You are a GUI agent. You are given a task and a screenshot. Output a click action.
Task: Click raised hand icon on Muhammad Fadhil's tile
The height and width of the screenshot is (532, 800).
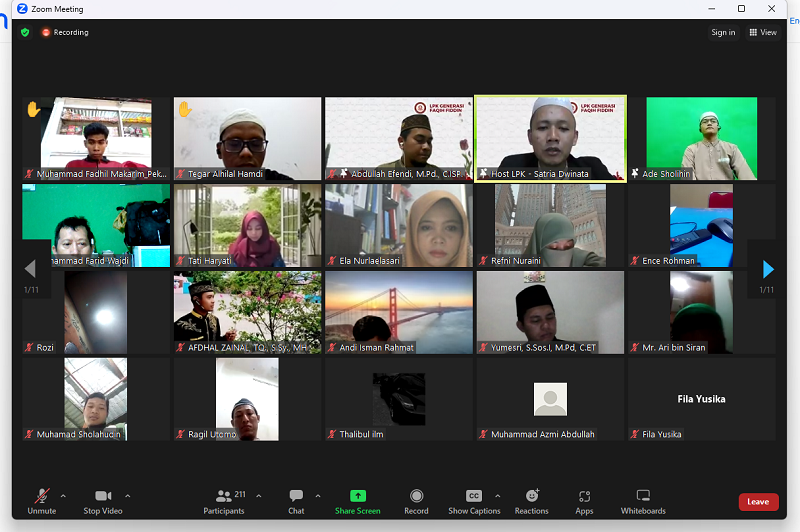pos(34,109)
